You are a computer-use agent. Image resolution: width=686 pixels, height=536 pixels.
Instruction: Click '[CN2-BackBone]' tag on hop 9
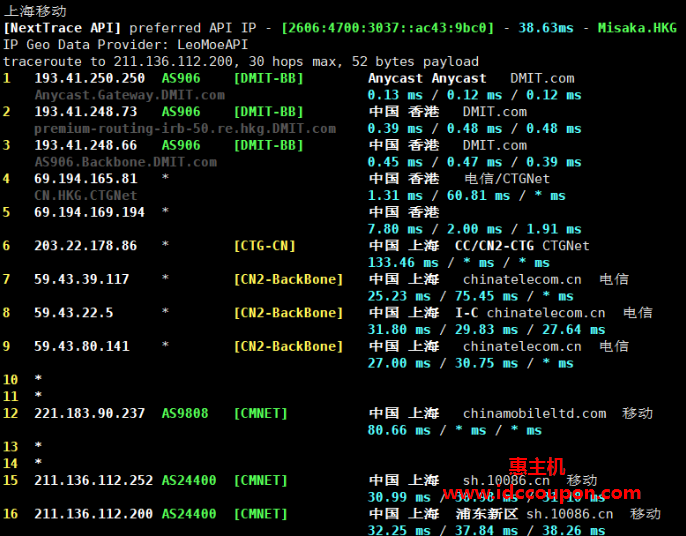(289, 346)
